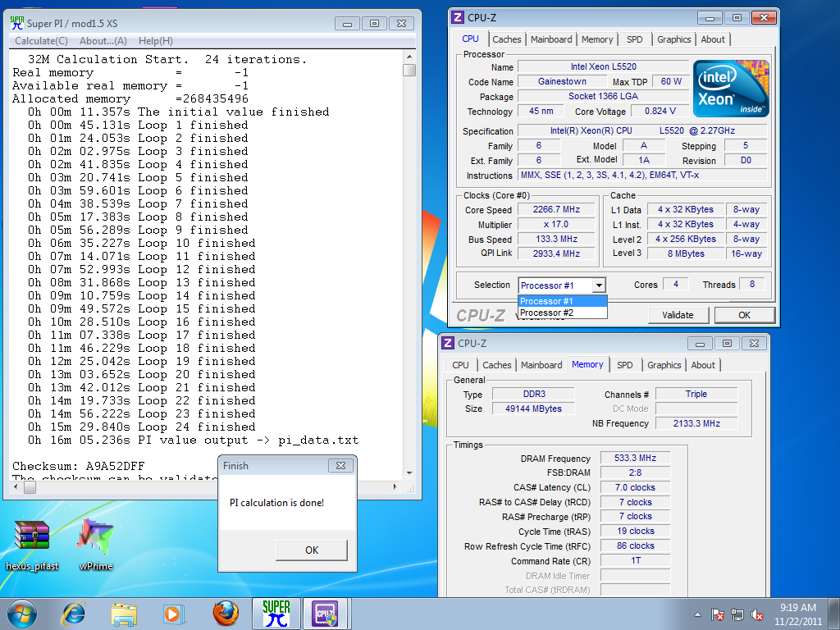The width and height of the screenshot is (840, 630).
Task: Click Core Speed value 2266.7 MHz
Action: pos(556,209)
